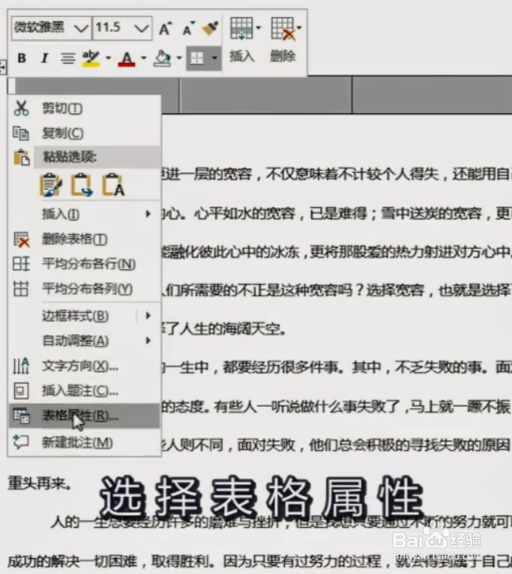Click the 删除 table delete icon
Image resolution: width=512 pixels, height=574 pixels.
[x=283, y=28]
